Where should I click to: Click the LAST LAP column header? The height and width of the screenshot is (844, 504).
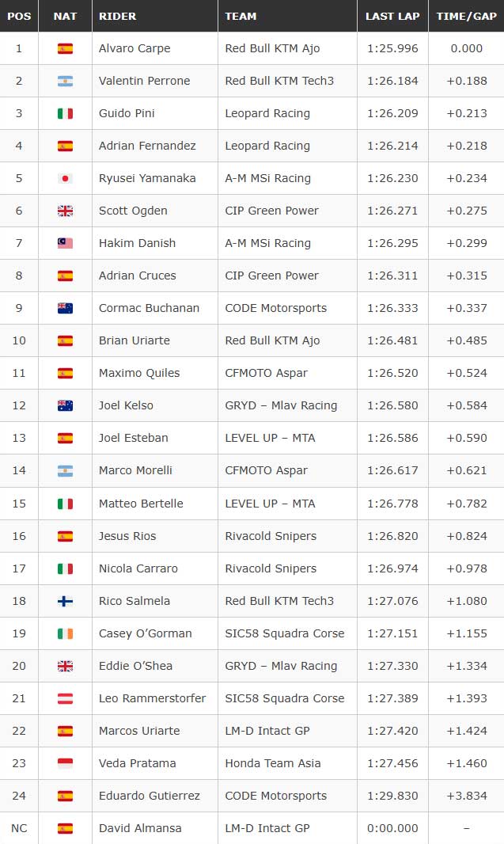[x=392, y=16]
